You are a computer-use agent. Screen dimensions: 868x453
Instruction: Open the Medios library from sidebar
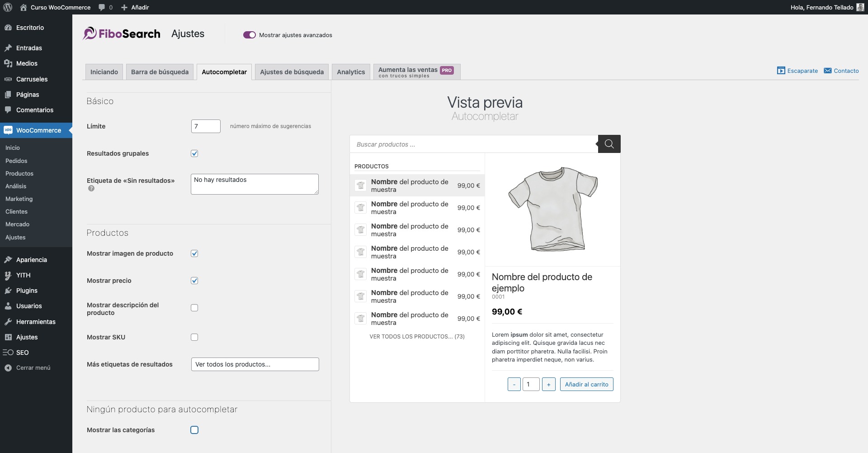pos(26,63)
